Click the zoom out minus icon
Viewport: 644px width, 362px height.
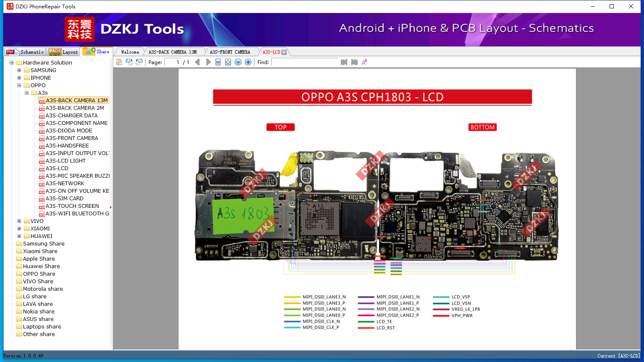pos(238,62)
